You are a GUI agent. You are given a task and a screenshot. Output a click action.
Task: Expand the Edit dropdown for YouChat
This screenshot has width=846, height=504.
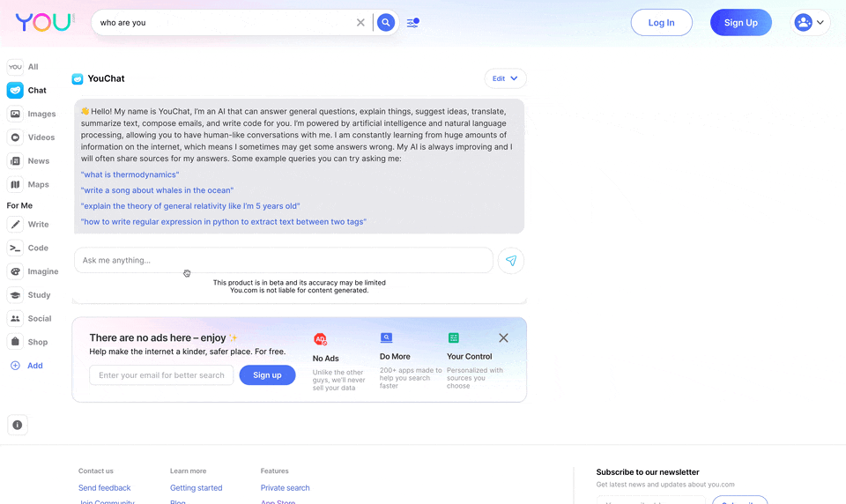505,78
